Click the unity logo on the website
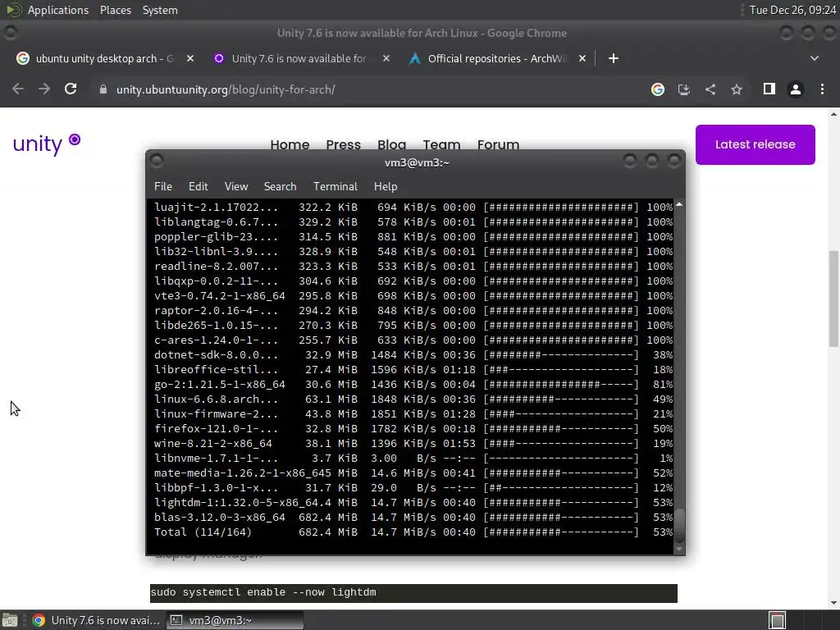 47,143
